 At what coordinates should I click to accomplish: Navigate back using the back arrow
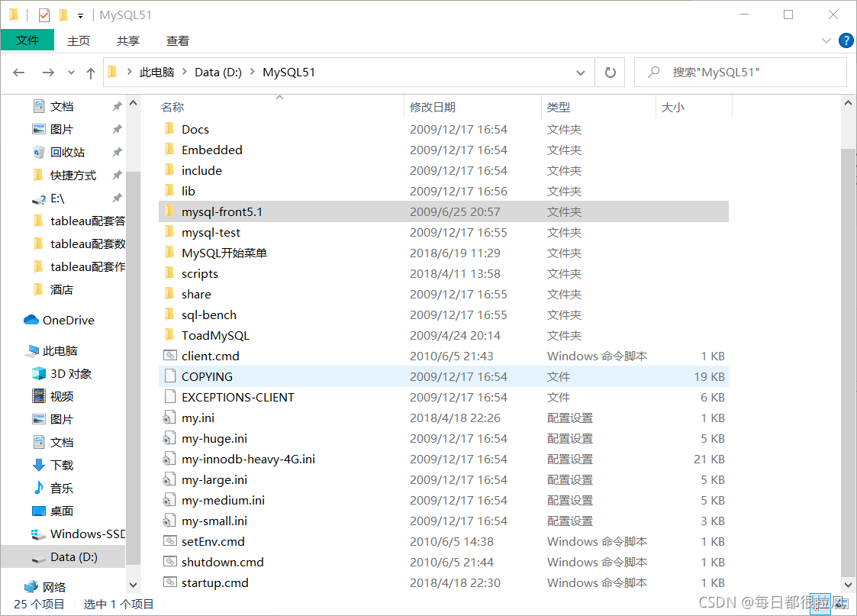[x=19, y=72]
